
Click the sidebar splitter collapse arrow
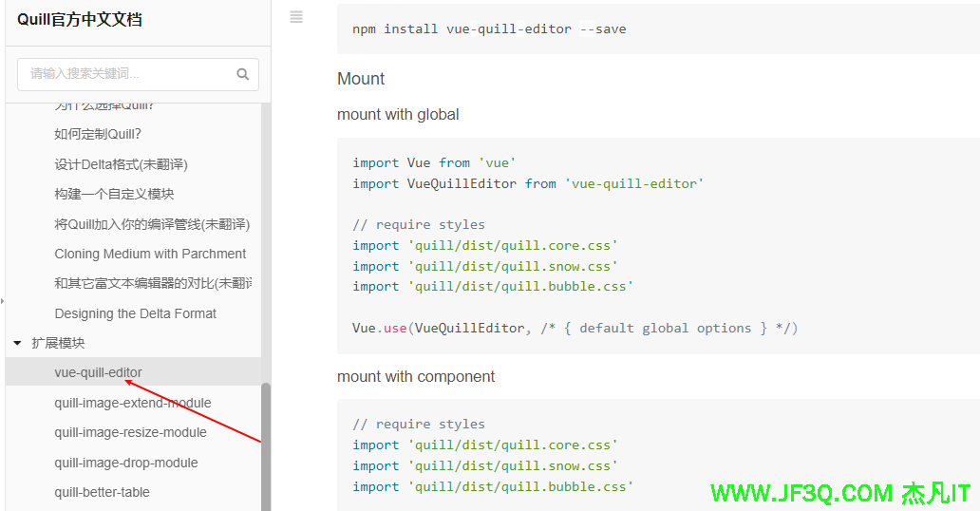(x=3, y=301)
